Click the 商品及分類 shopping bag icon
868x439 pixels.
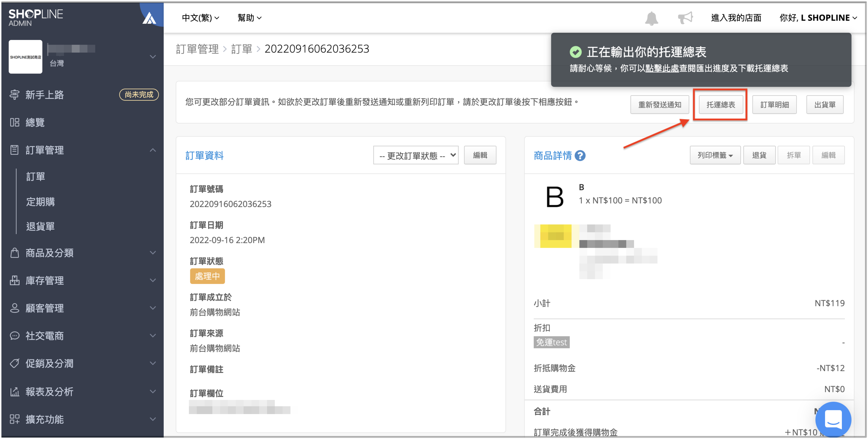coord(14,253)
